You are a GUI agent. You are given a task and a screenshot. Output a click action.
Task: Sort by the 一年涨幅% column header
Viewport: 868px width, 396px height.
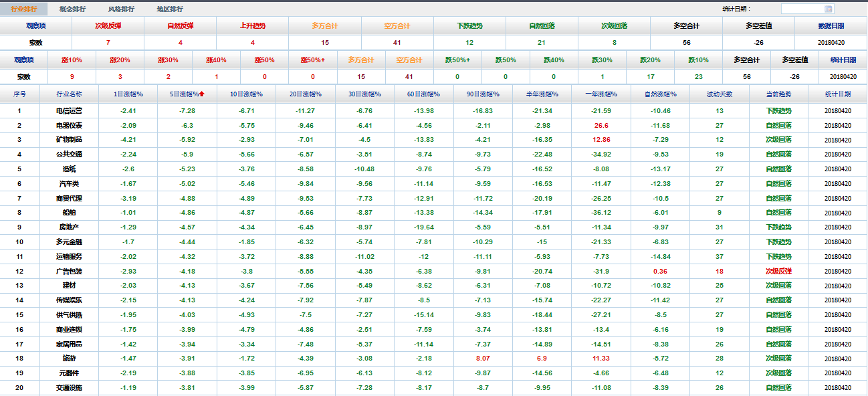601,94
